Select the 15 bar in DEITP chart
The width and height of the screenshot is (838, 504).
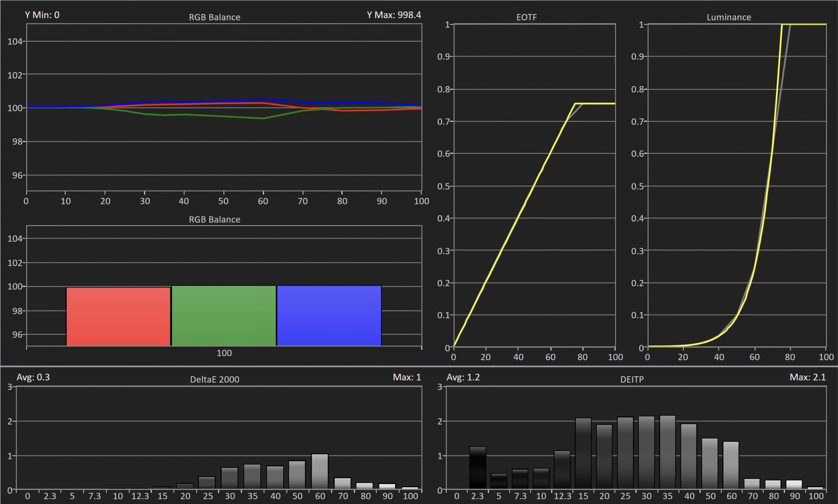click(x=583, y=453)
